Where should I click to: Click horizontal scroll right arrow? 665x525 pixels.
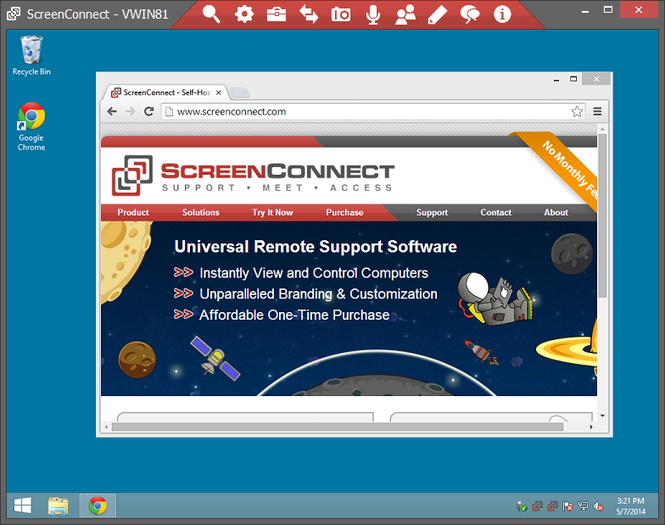point(591,427)
